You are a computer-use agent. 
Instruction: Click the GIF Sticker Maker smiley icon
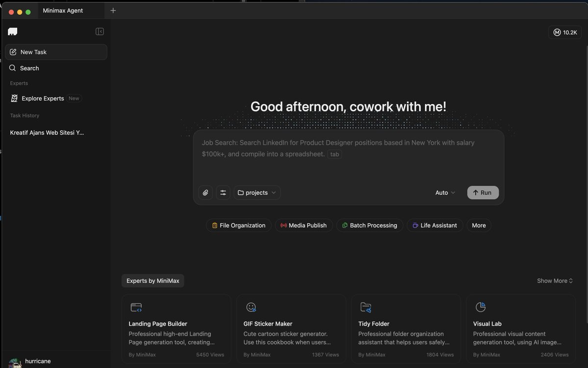coord(251,307)
